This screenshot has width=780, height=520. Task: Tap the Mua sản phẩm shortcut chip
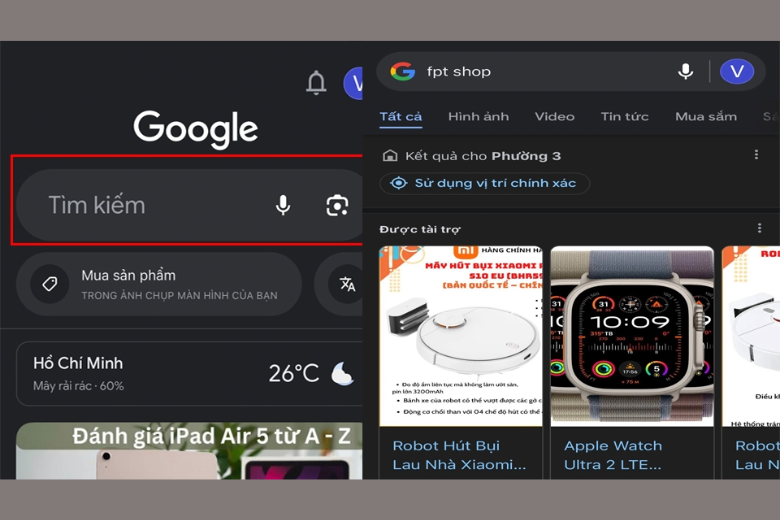pos(159,284)
